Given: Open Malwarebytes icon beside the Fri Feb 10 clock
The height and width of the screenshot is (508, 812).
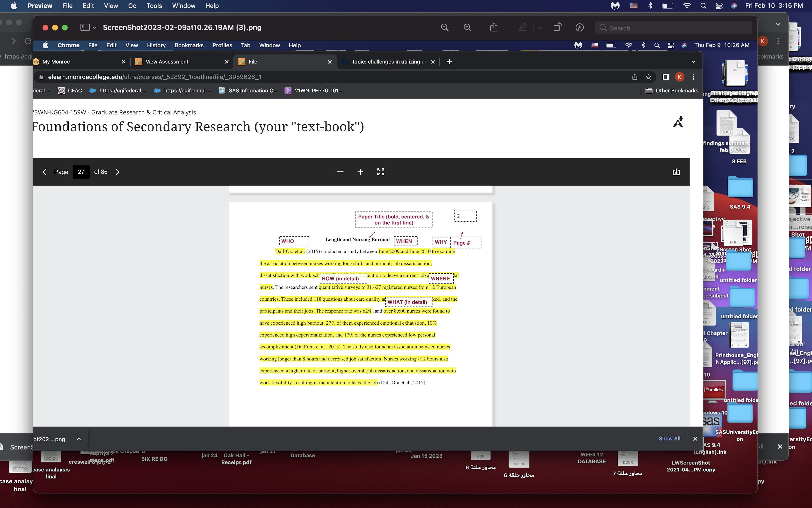Looking at the screenshot, I should point(615,6).
